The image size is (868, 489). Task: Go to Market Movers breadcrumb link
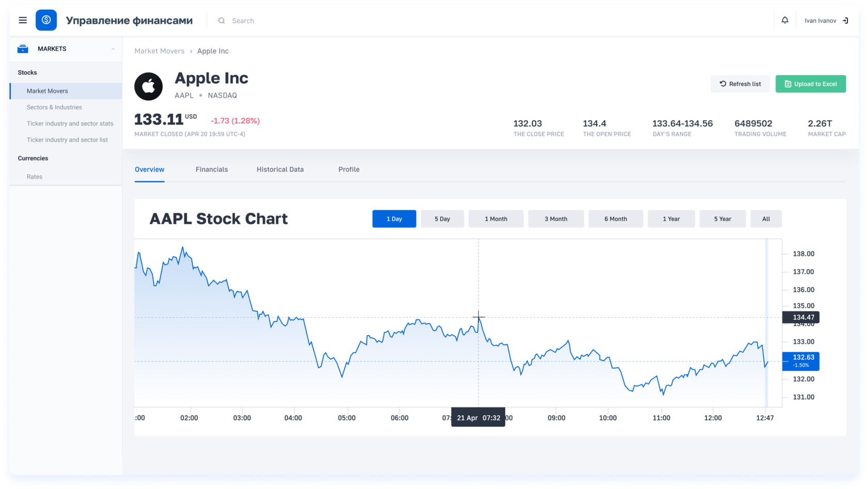(159, 51)
